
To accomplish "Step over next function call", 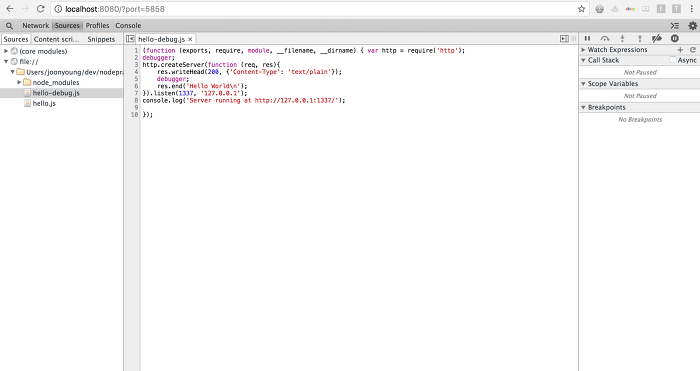I will pos(605,39).
